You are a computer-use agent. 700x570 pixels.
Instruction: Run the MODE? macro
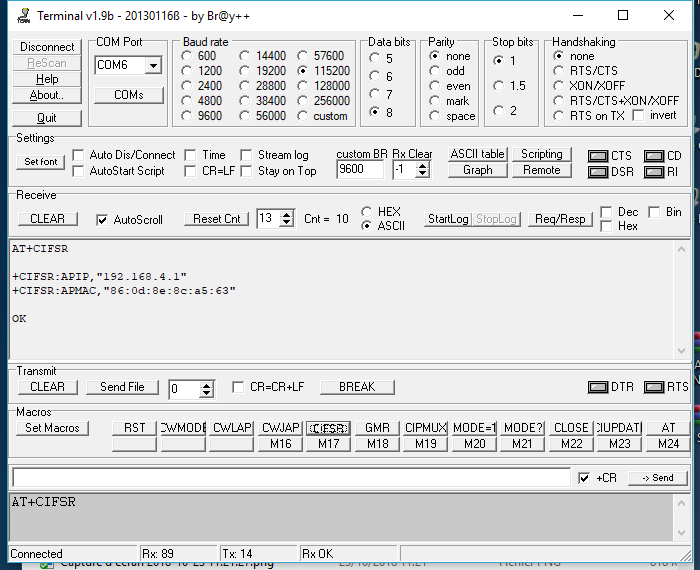522,428
